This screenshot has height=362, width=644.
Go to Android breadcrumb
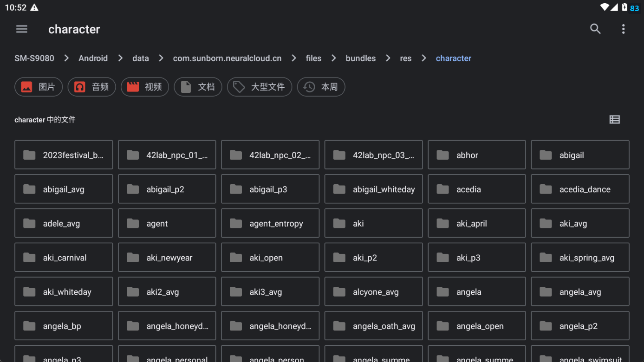tap(93, 58)
